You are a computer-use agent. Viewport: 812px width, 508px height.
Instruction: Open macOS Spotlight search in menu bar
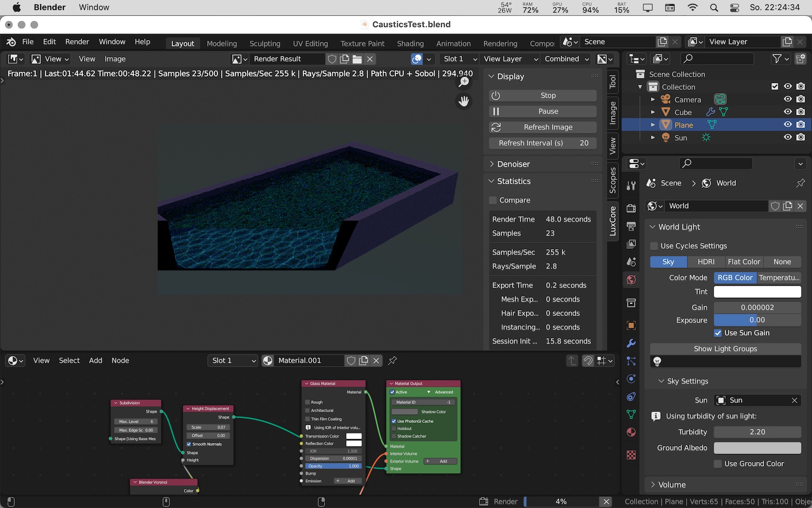714,8
